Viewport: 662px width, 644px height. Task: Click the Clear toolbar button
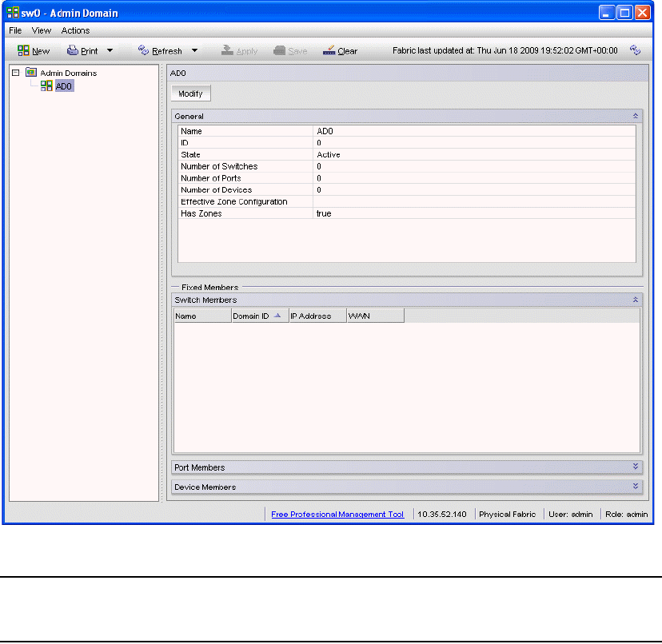340,50
